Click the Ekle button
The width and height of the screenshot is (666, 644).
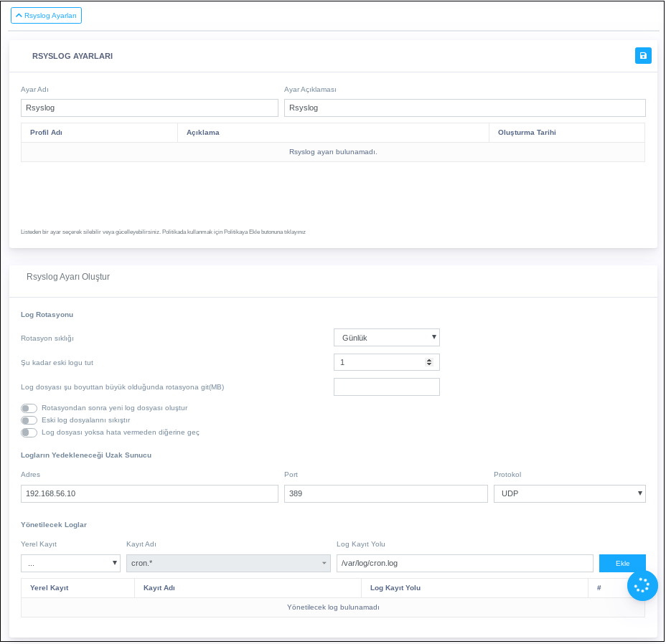tap(622, 564)
